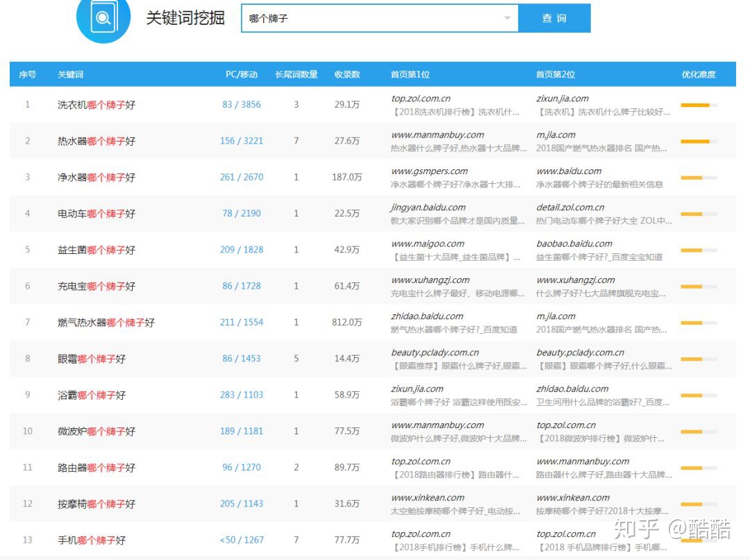
Task: Open keyword 浴霸哪个牌子好
Action: tap(92, 395)
